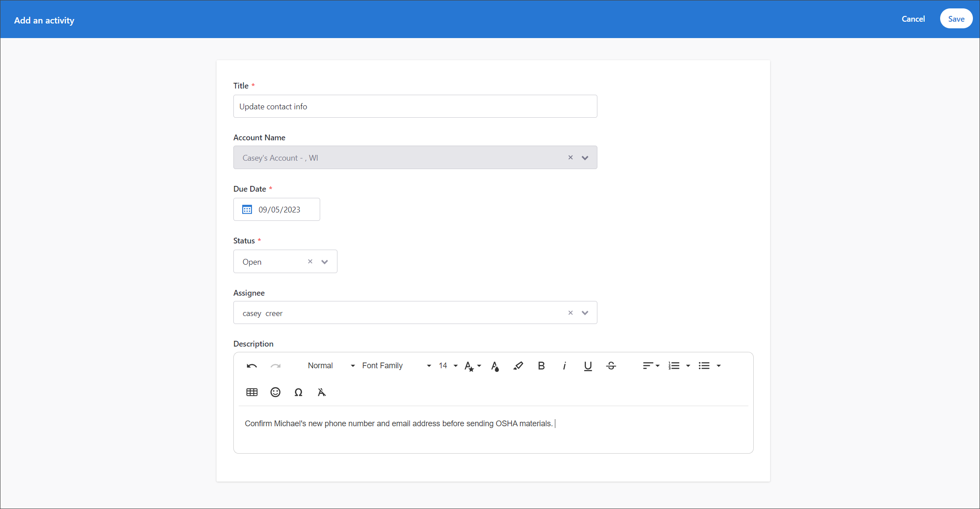Apply strikethrough formatting in the editor
The image size is (980, 509).
click(x=611, y=366)
